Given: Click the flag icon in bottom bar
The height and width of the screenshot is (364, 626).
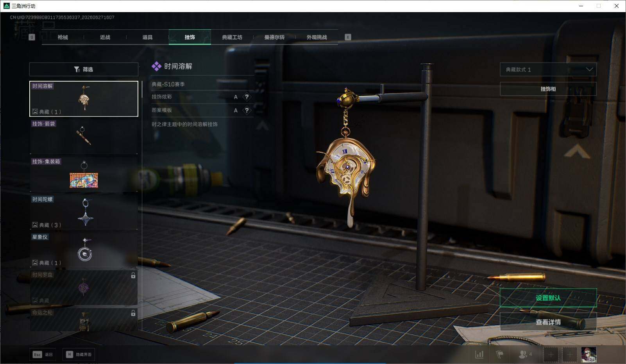Looking at the screenshot, I should pos(499,355).
